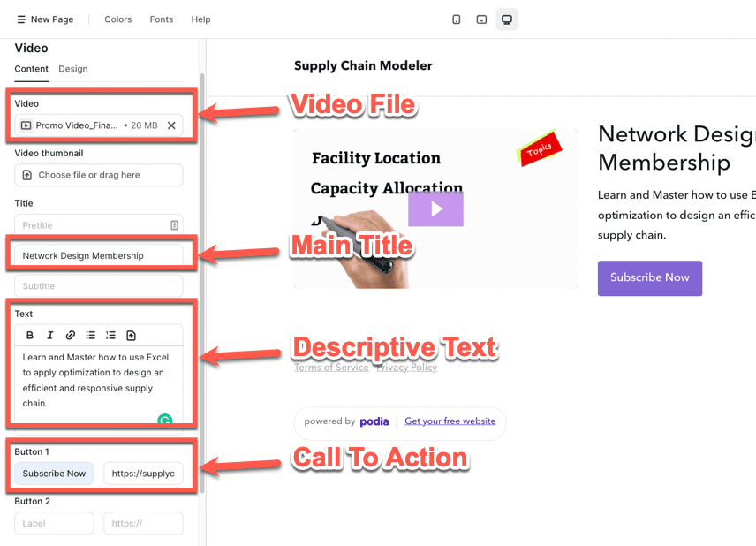756x546 pixels.
Task: Switch to tablet preview mode
Action: pos(481,19)
